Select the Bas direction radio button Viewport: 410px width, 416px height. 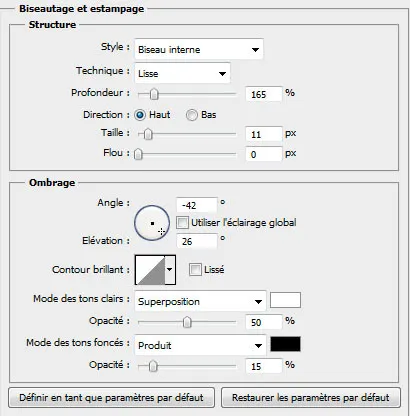[192, 115]
